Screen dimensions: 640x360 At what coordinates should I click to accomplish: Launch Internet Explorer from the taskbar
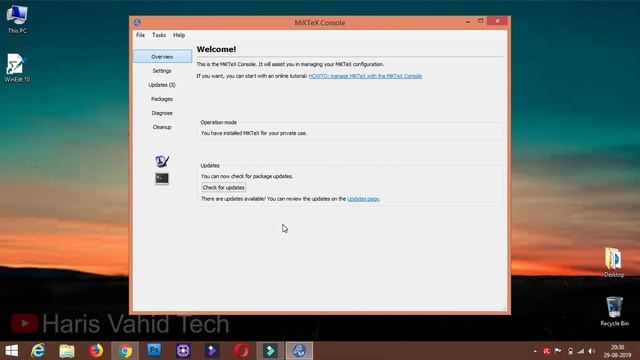pyautogui.click(x=38, y=351)
